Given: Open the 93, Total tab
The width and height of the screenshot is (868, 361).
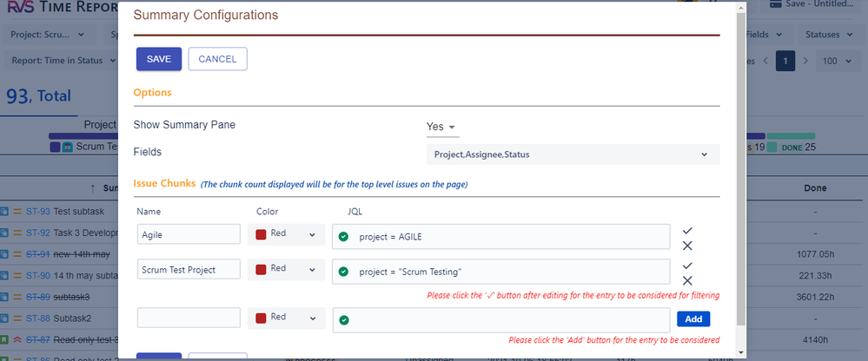Looking at the screenshot, I should click(39, 96).
